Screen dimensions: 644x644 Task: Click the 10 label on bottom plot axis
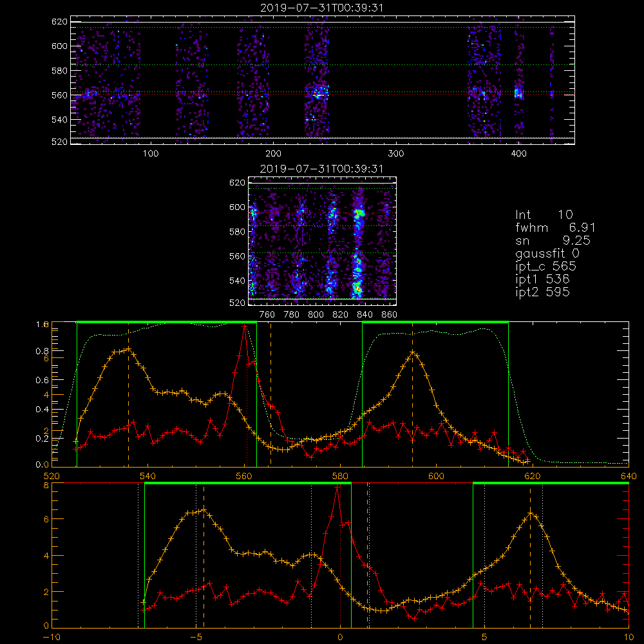pos(629,637)
